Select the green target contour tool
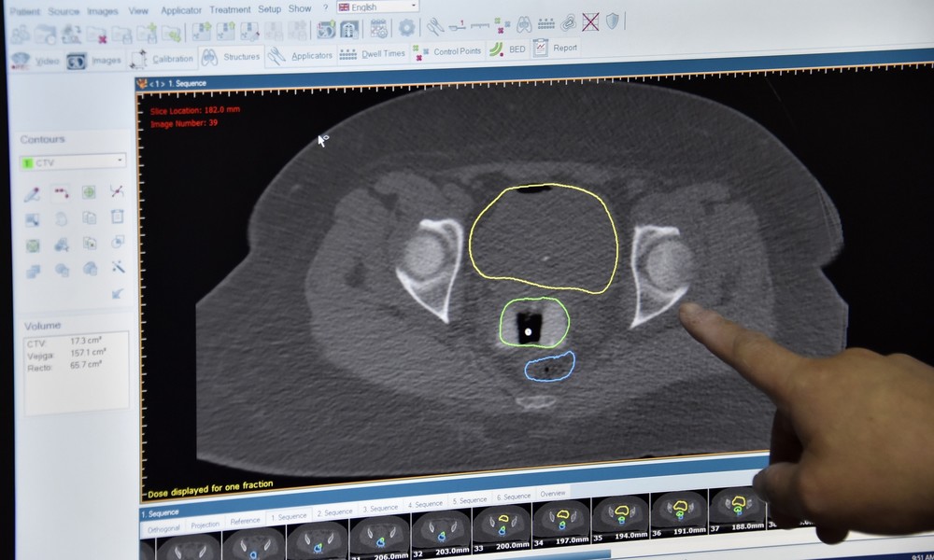Viewport: 934px width, 560px height. 89,191
